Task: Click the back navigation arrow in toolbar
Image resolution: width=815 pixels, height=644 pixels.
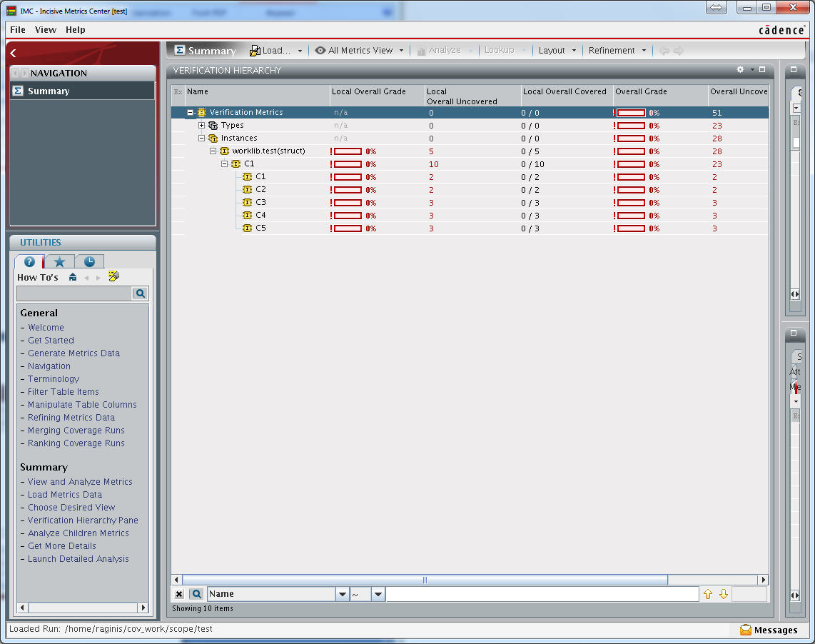Action: (x=664, y=51)
